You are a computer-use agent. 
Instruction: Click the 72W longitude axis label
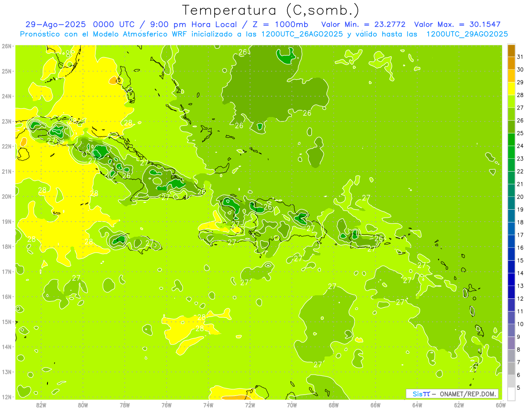click(250, 405)
